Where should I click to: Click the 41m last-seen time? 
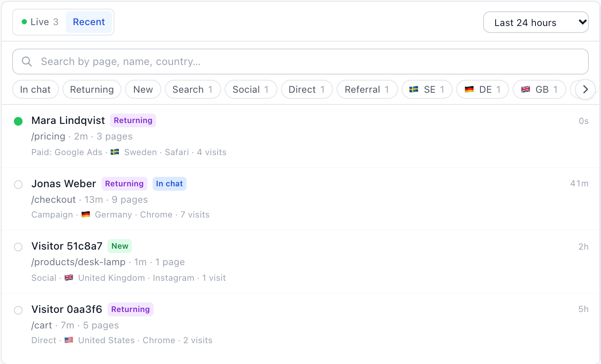[579, 184]
